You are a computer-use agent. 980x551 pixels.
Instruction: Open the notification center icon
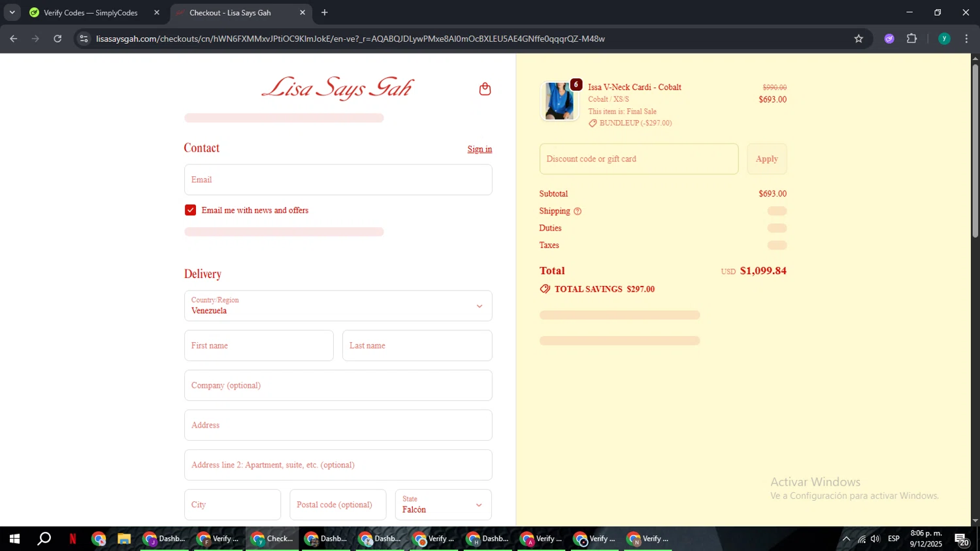962,539
